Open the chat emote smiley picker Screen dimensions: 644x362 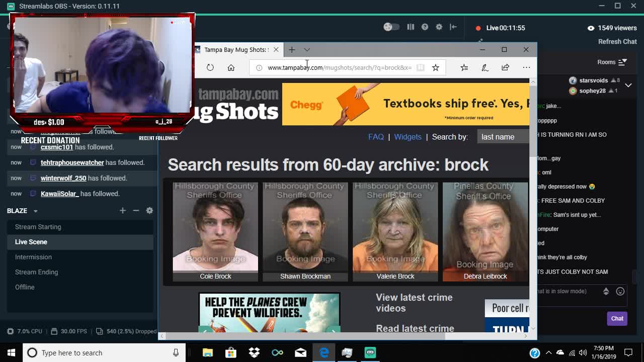tap(620, 292)
